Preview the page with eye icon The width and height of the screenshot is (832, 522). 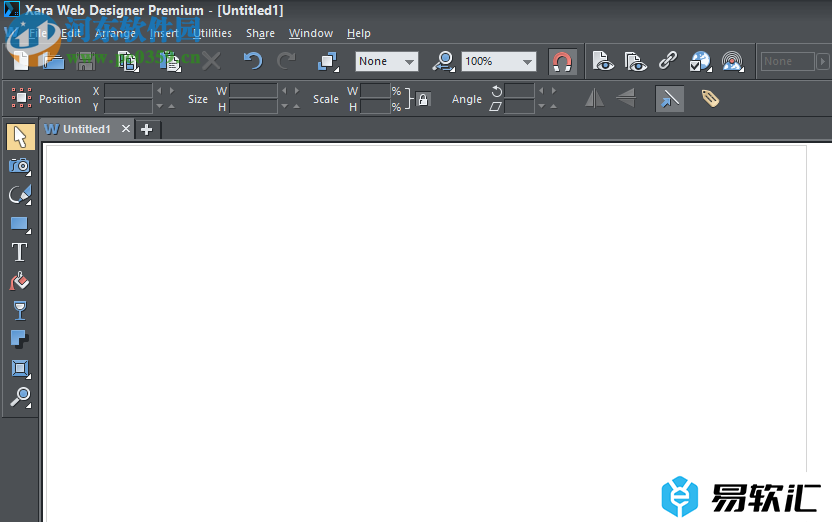(x=603, y=62)
